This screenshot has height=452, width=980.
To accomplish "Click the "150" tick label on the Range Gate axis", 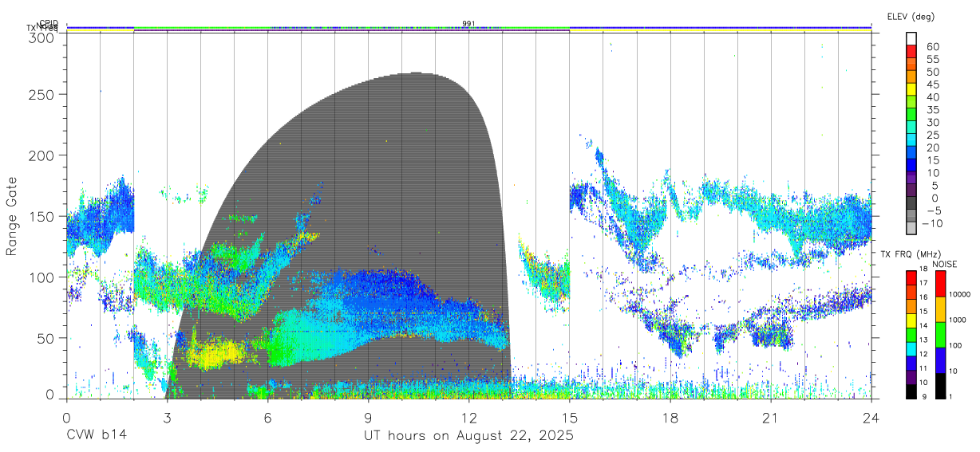I will [x=41, y=216].
